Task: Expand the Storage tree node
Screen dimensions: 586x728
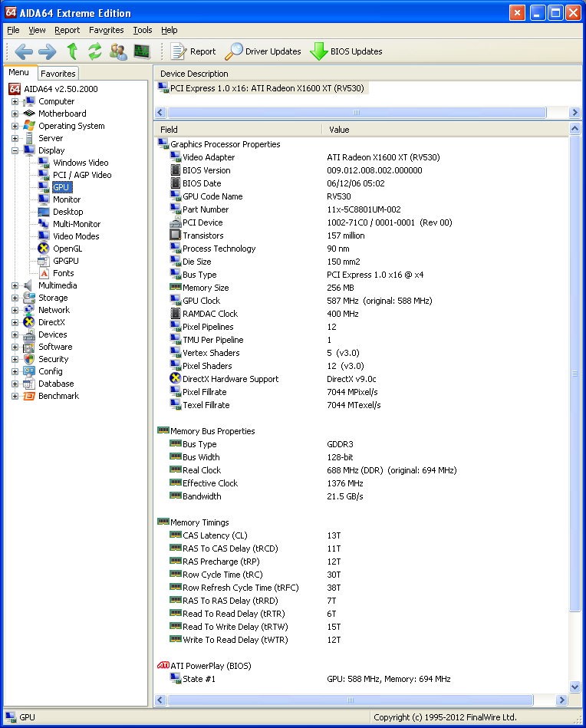Action: (15, 298)
